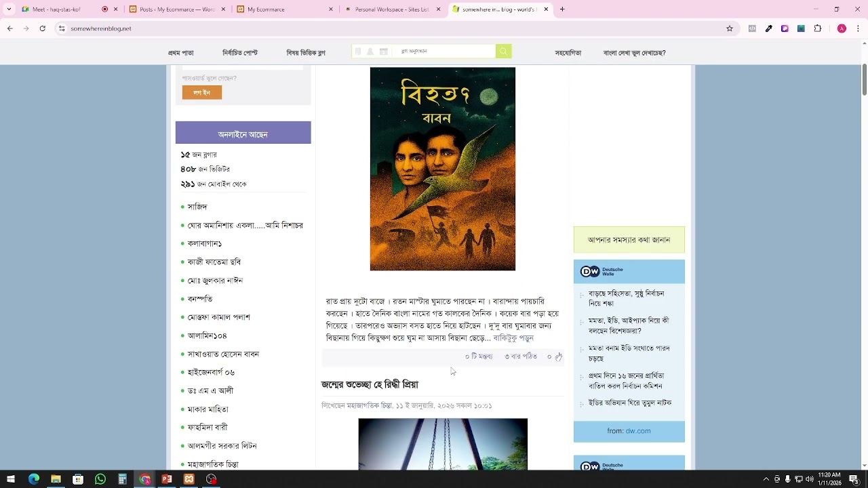Click the বাকিটুকু পড়ুন read more link
868x488 pixels.
(513, 338)
